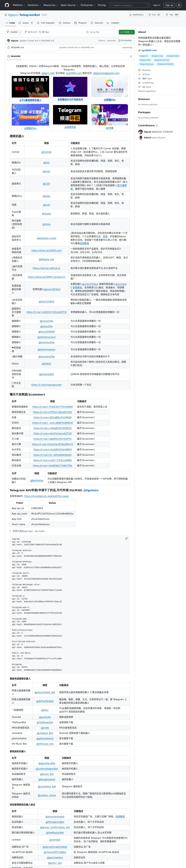The height and width of the screenshot is (868, 186).
Task: Open the @P4CaptchaBot link
Action: click(55, 822)
